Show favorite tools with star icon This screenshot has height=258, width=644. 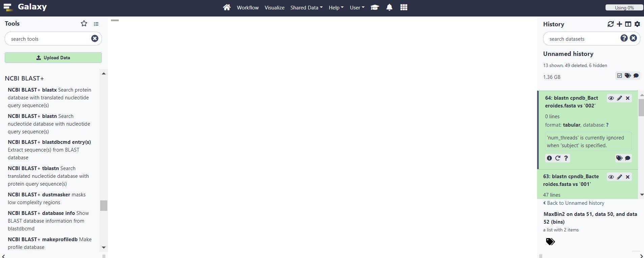[x=84, y=24]
